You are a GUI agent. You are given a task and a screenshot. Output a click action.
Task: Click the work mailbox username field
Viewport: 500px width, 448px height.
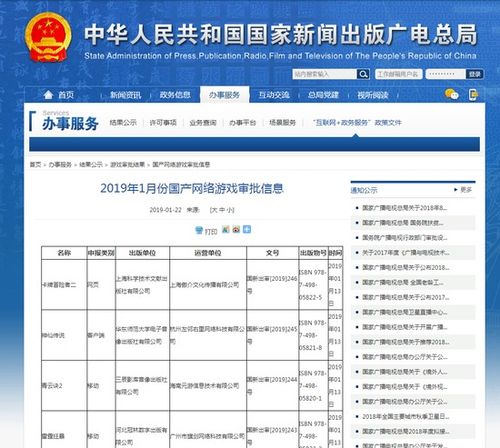tap(399, 74)
